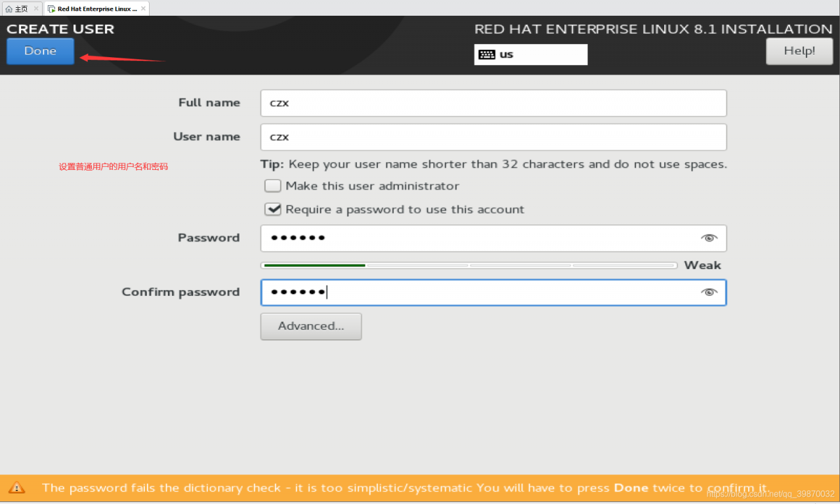Screen dimensions: 840x504
Task: Uncheck Require a password to use this account
Action: click(x=273, y=209)
